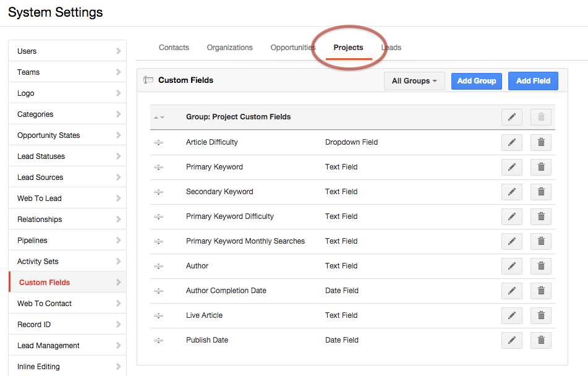Expand the Pipelines sidebar chevron
Image resolution: width=588 pixels, height=376 pixels.
click(x=119, y=240)
